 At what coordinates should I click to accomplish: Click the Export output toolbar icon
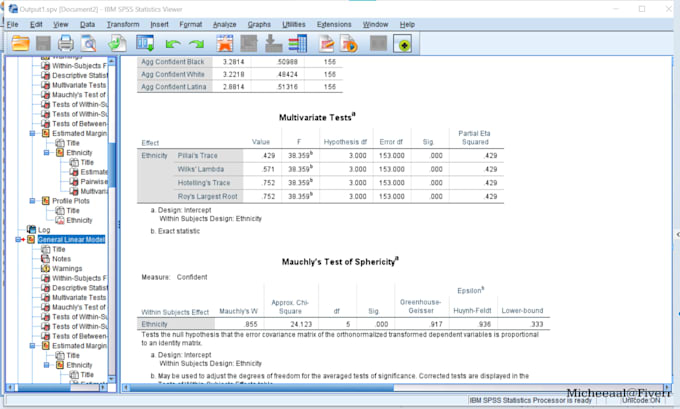118,44
